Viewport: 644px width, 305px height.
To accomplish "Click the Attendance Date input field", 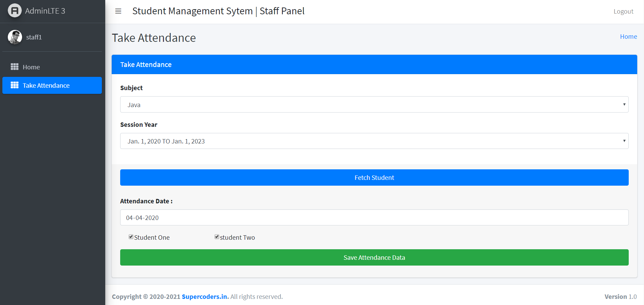I will [374, 217].
